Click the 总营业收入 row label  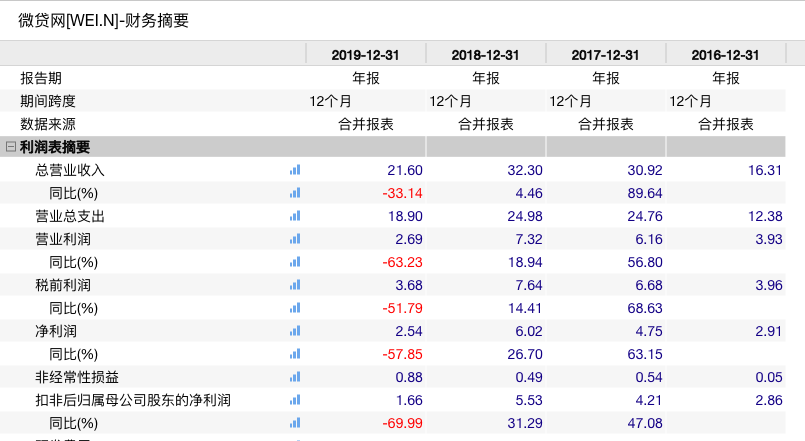pos(70,170)
